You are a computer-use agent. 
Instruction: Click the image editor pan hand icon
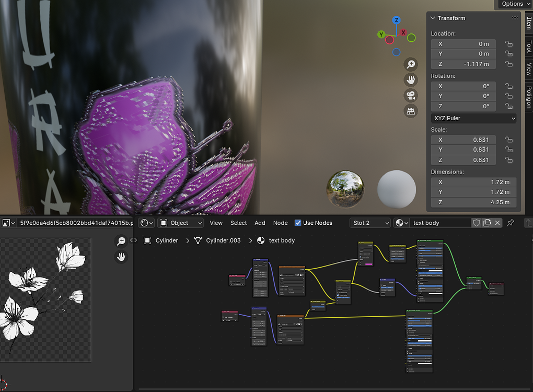pos(121,257)
